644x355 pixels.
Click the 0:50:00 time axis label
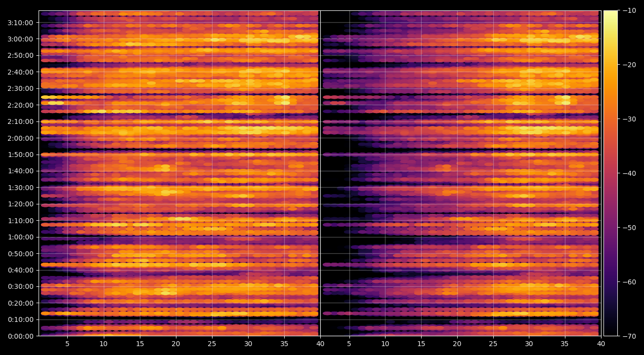[x=20, y=253]
